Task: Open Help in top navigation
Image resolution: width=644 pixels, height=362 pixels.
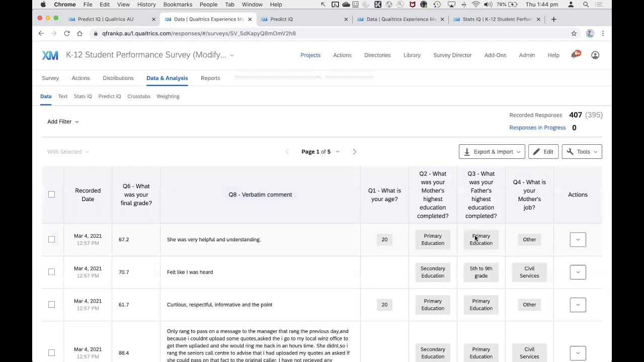Action: [553, 55]
